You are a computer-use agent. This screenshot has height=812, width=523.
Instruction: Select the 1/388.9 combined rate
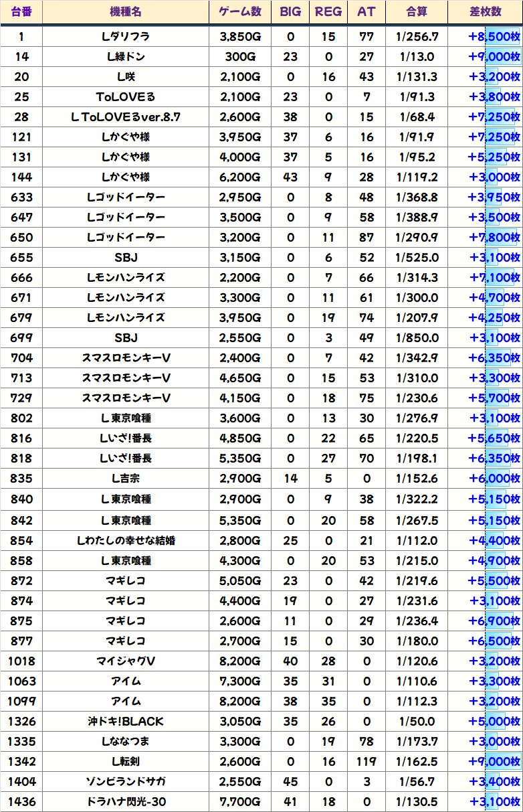(x=417, y=218)
